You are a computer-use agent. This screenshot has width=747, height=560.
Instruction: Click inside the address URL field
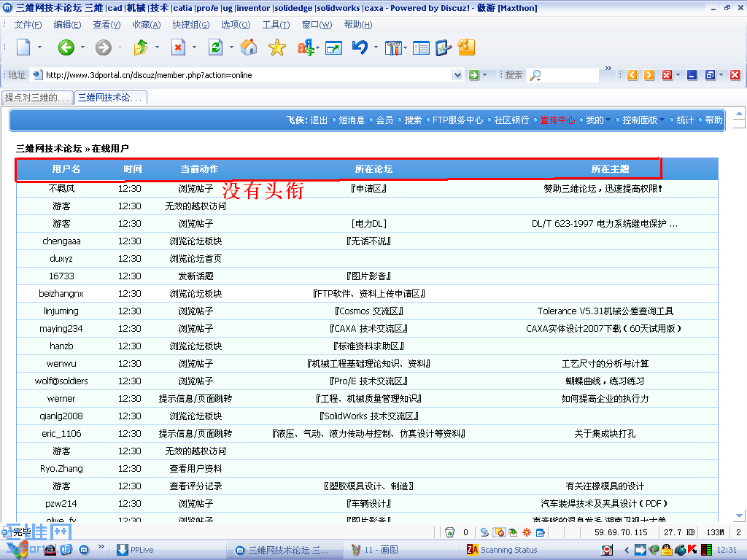(x=248, y=75)
